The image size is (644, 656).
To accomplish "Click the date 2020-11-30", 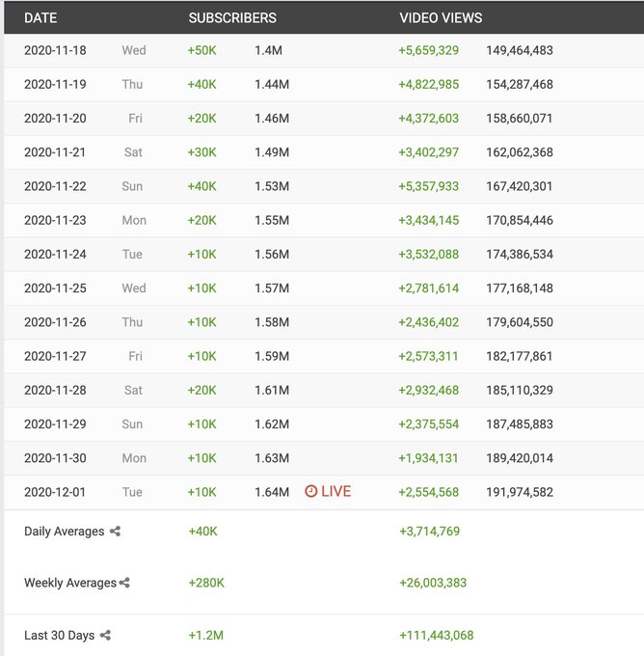I will [55, 458].
